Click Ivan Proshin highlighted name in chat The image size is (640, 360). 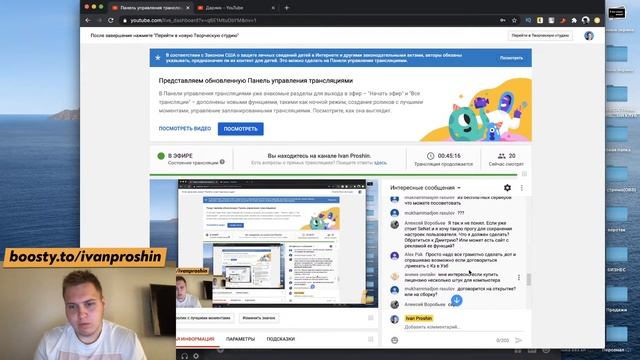tap(418, 318)
